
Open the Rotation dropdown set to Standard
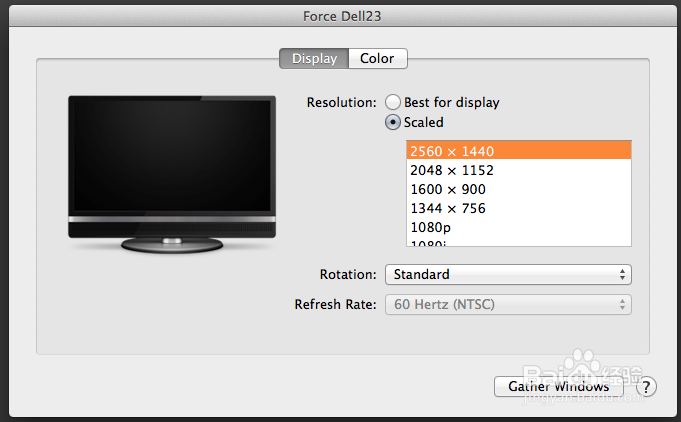[x=508, y=274]
